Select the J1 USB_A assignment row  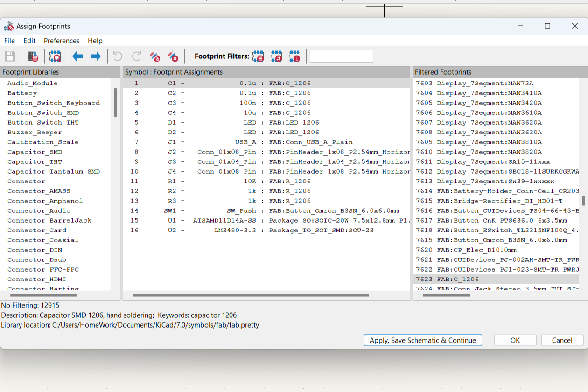point(266,142)
